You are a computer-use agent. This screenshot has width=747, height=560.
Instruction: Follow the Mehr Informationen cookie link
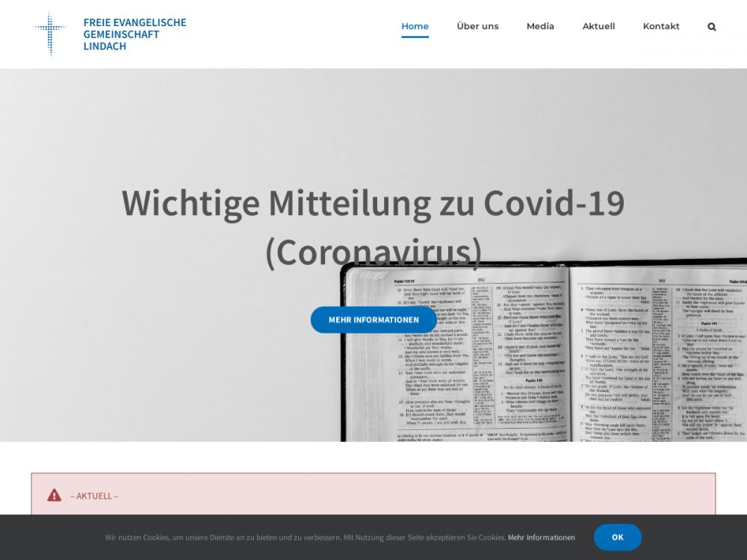(x=541, y=538)
